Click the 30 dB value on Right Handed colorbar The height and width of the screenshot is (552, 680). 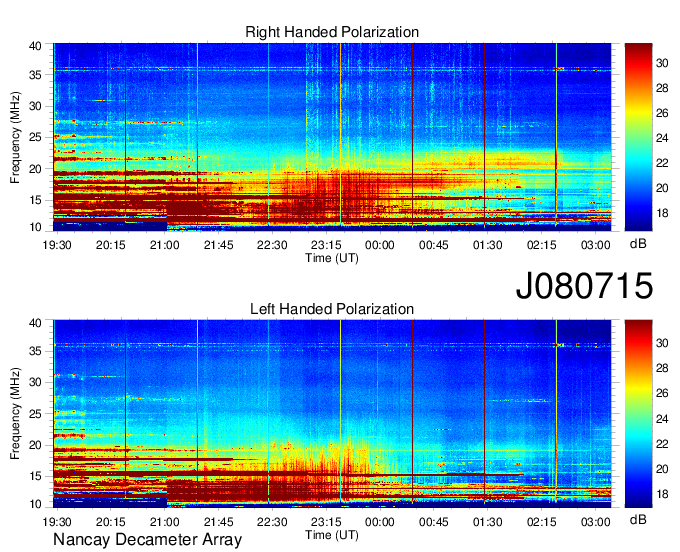click(x=662, y=63)
